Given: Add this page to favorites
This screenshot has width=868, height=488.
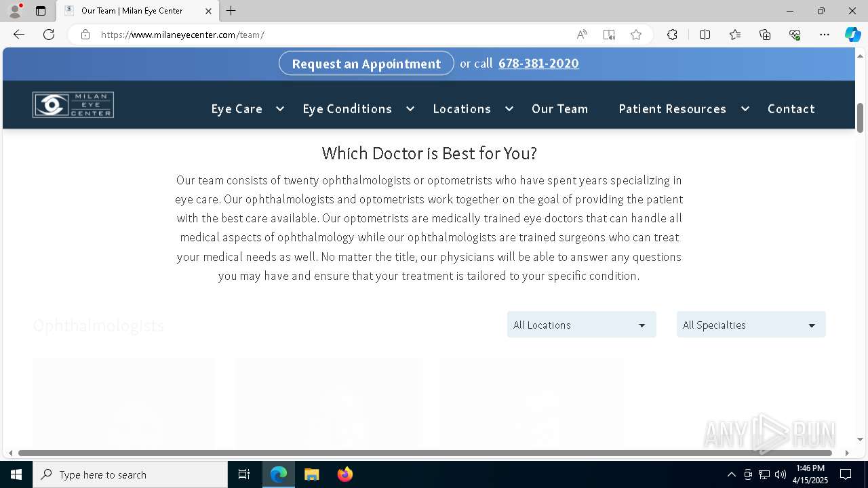Looking at the screenshot, I should coord(636,35).
